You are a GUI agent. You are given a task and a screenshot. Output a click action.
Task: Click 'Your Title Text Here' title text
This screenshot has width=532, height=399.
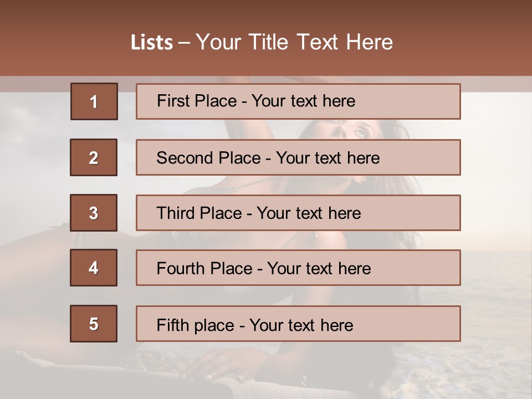pyautogui.click(x=294, y=43)
